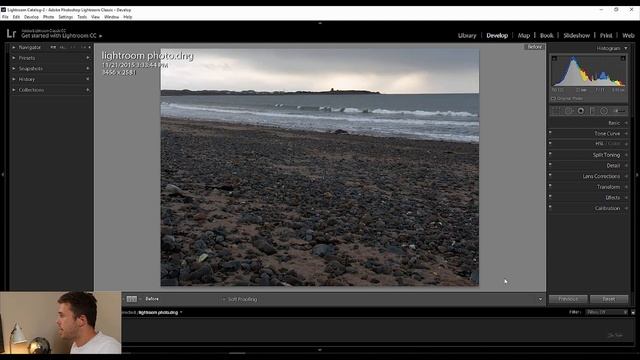Toggle highlight clipping indicator in histogram
This screenshot has width=640, height=360.
click(623, 58)
